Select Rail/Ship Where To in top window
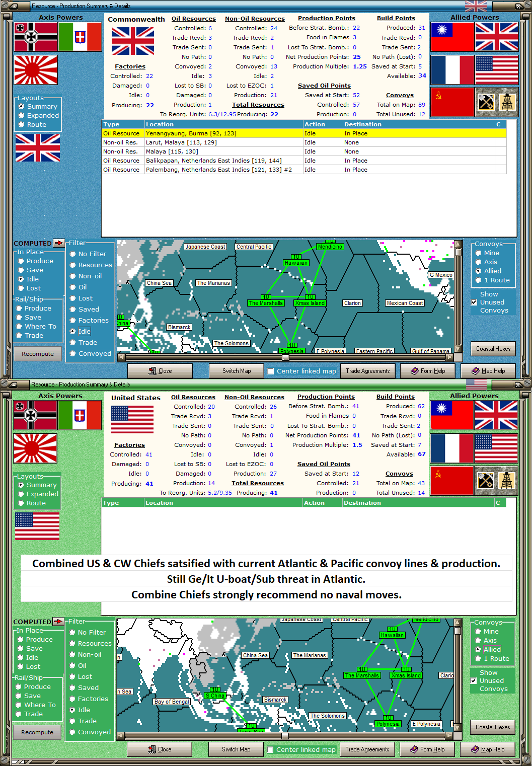This screenshot has height=766, width=532. (36, 327)
